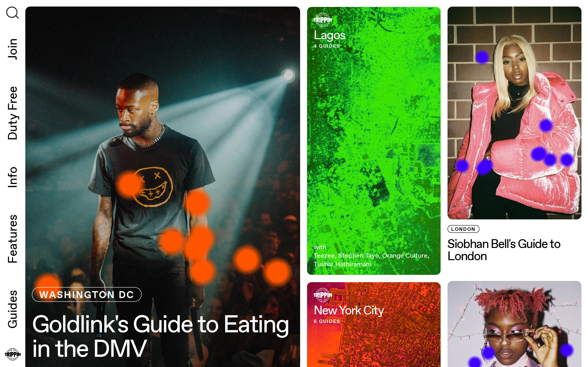Open Goldlink's Guide to Eating in the DMV

pos(161,336)
